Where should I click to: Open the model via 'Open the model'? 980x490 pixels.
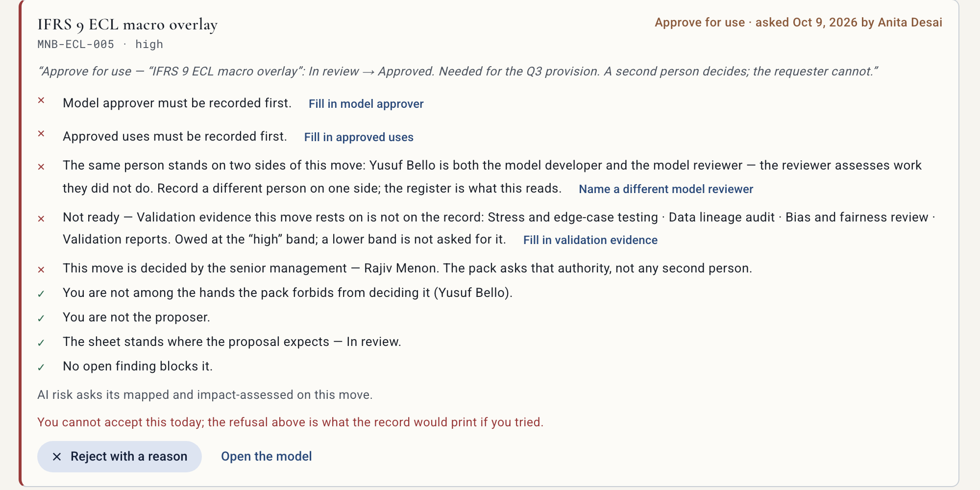267,457
